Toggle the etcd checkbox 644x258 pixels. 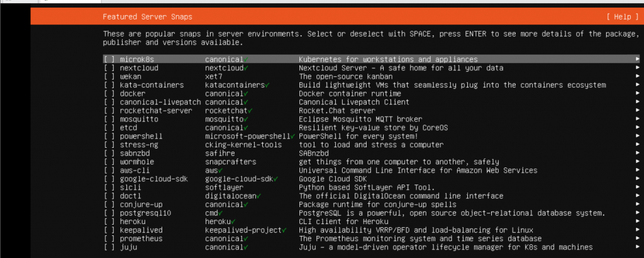[x=109, y=128]
